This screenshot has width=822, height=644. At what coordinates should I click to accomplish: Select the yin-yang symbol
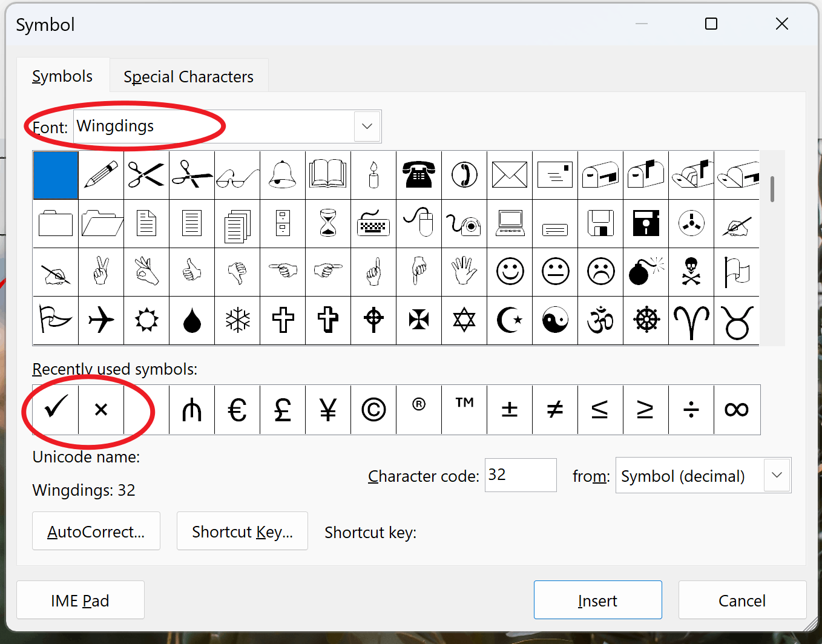(x=554, y=321)
